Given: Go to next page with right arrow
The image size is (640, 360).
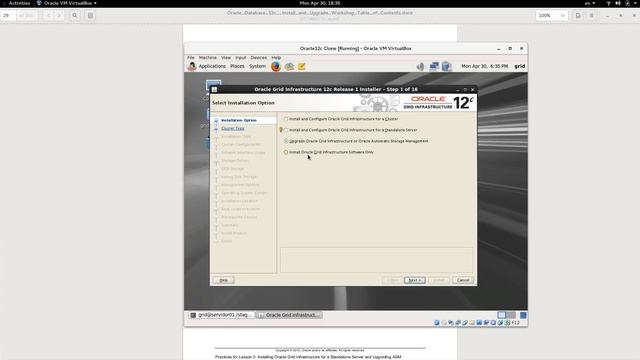Looking at the screenshot, I should click(x=59, y=16).
